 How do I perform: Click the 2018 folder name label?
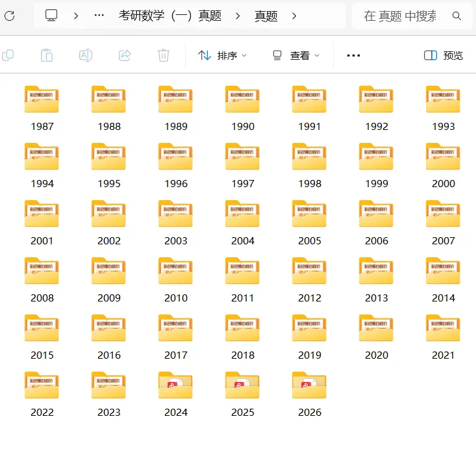tap(243, 355)
